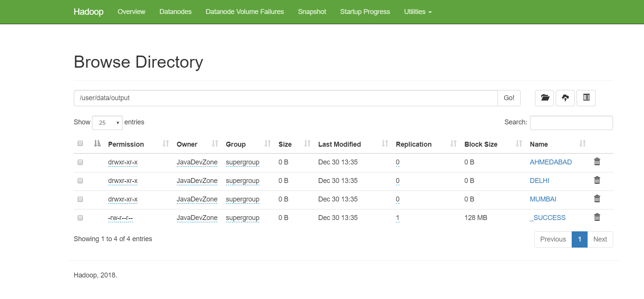Click the cut and paste list icon

pos(586,98)
